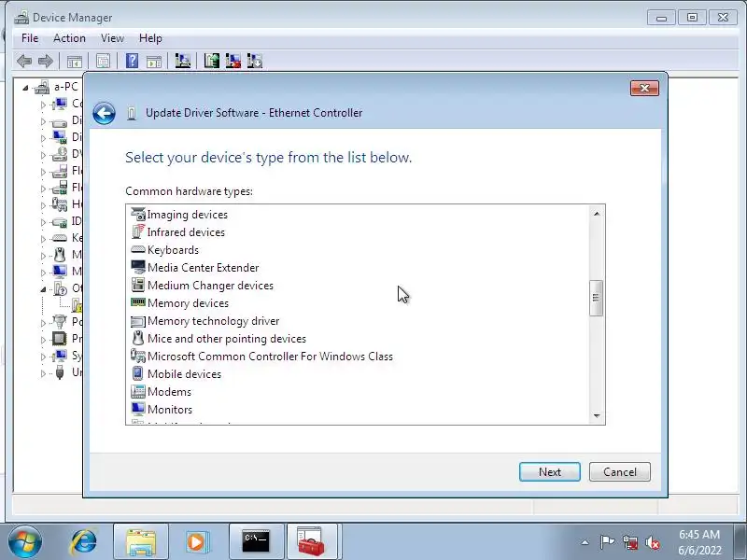This screenshot has height=560, width=747.
Task: Click network status tray icon
Action: (x=629, y=542)
